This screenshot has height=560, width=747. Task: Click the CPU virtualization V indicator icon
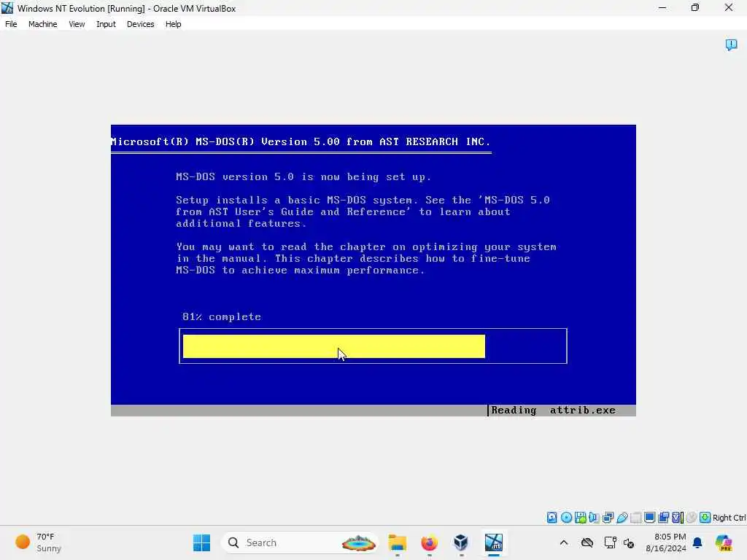click(x=677, y=518)
